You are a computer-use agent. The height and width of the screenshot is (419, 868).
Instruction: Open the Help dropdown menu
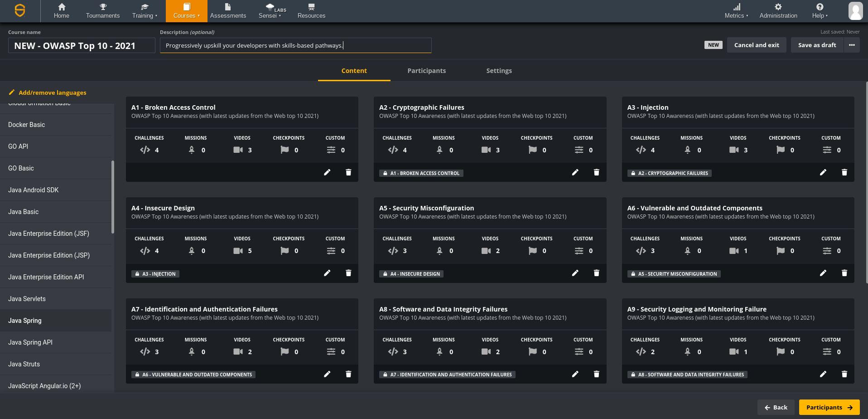tap(819, 11)
